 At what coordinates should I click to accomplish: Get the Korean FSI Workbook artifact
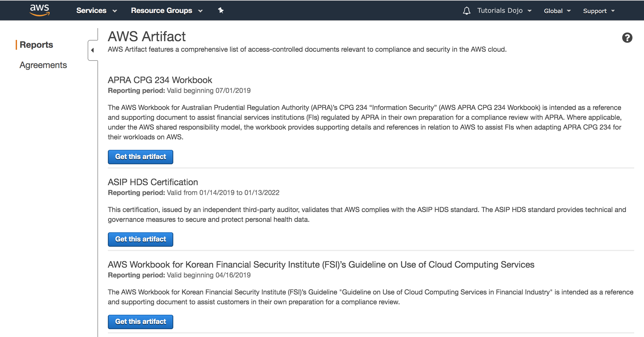tap(141, 322)
